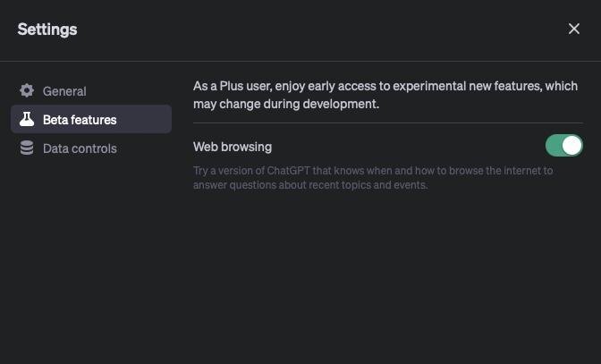601x364 pixels.
Task: Click the Web browsing description paragraph
Action: 372,177
